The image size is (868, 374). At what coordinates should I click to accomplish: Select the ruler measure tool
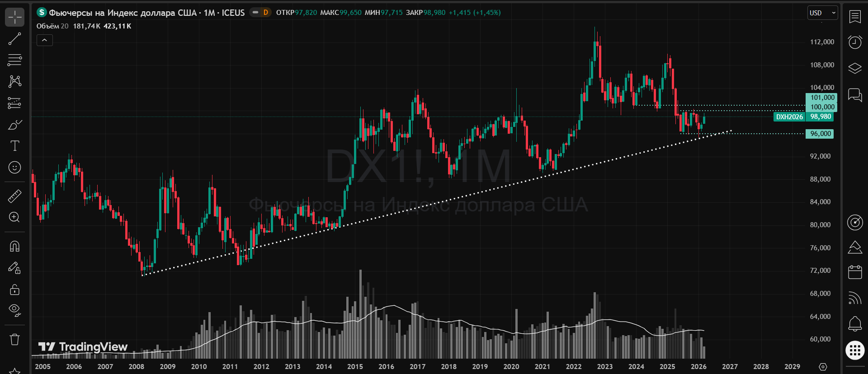[15, 196]
